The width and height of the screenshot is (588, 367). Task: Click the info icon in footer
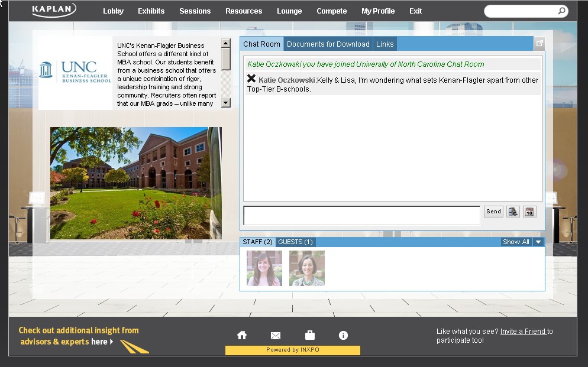coord(343,335)
